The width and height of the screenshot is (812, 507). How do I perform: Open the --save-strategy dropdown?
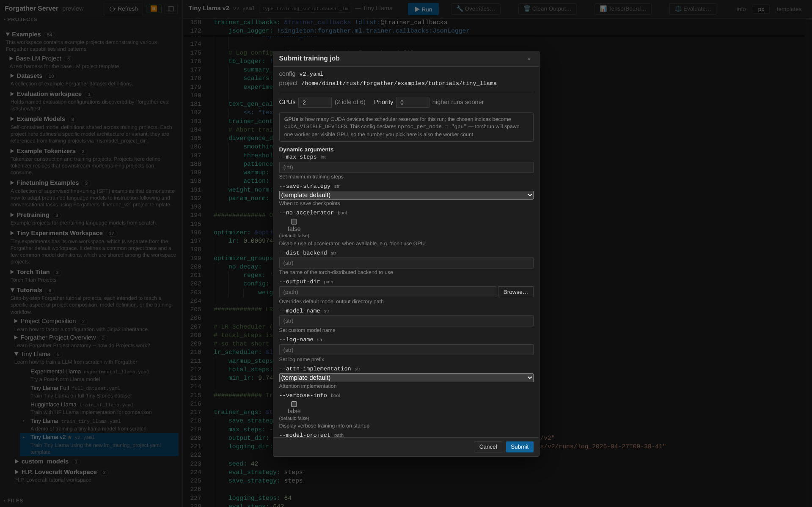click(406, 195)
